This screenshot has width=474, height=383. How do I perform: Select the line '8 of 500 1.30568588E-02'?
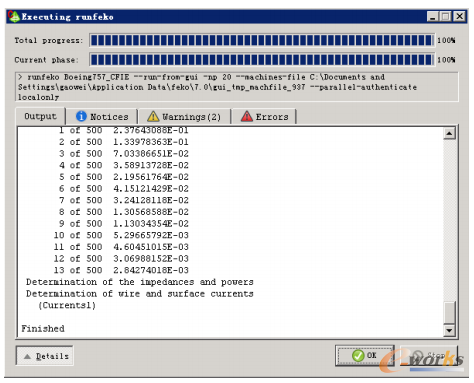tap(124, 212)
